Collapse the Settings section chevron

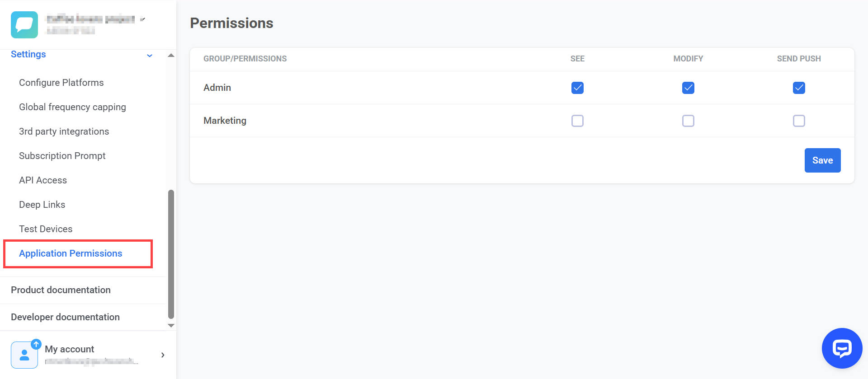point(149,55)
